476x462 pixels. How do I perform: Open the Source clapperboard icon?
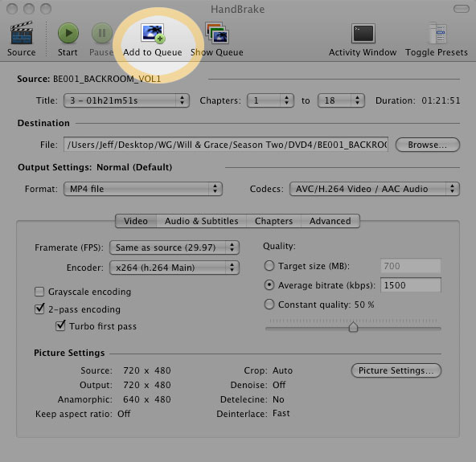pyautogui.click(x=21, y=33)
